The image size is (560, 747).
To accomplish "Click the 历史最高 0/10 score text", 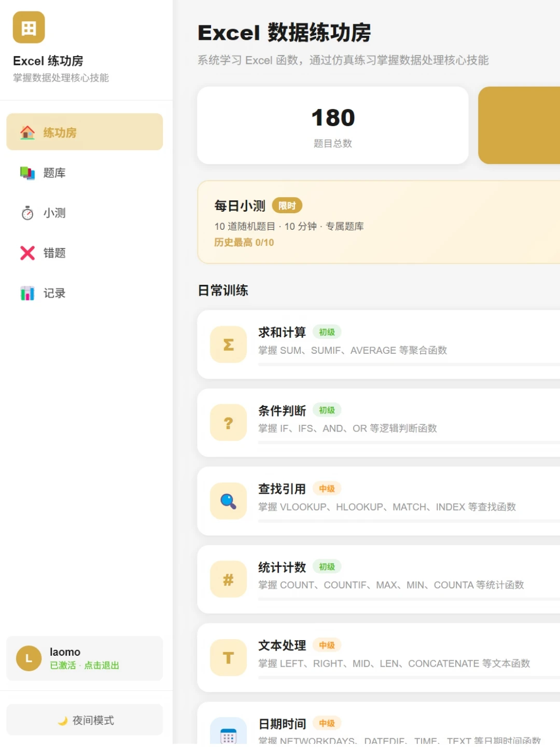I will pyautogui.click(x=244, y=242).
